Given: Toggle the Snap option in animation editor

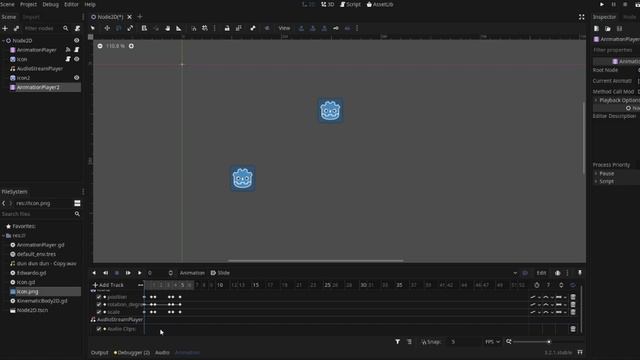Looking at the screenshot, I should [x=431, y=342].
